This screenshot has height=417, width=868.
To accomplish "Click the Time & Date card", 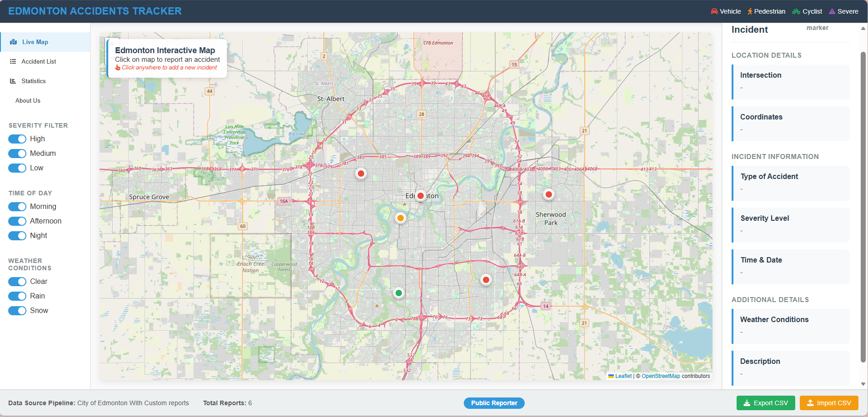I will tap(791, 267).
